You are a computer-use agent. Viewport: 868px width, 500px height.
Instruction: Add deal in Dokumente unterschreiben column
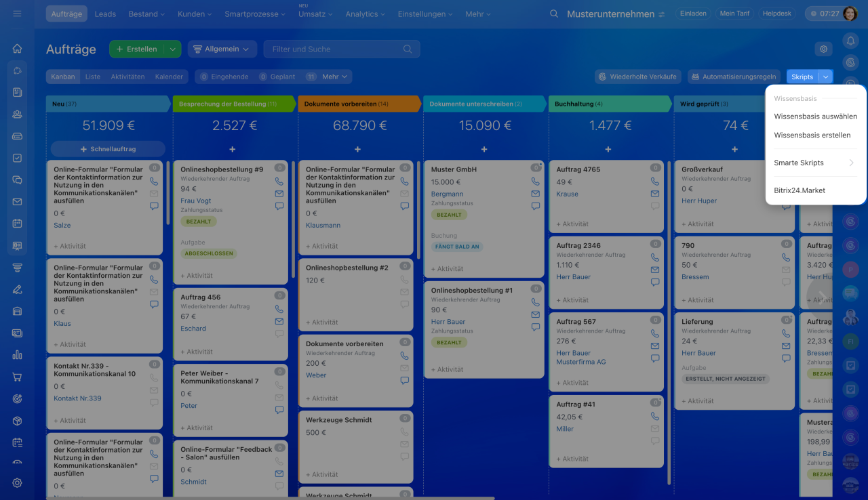pyautogui.click(x=484, y=149)
